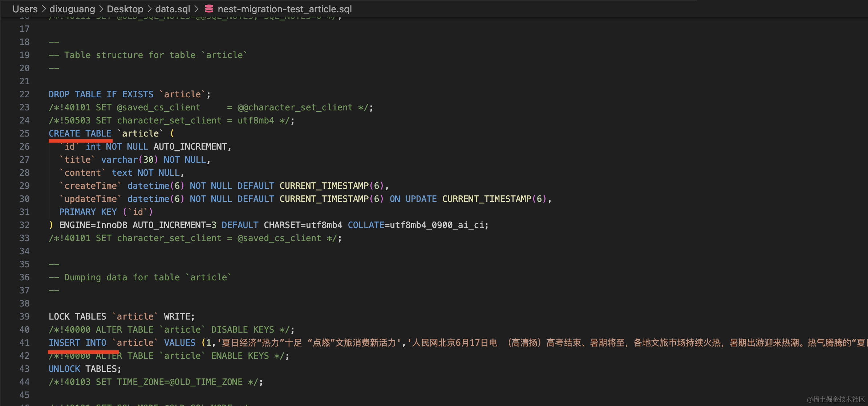Click line number 25 in gutter
The image size is (868, 406).
24,134
